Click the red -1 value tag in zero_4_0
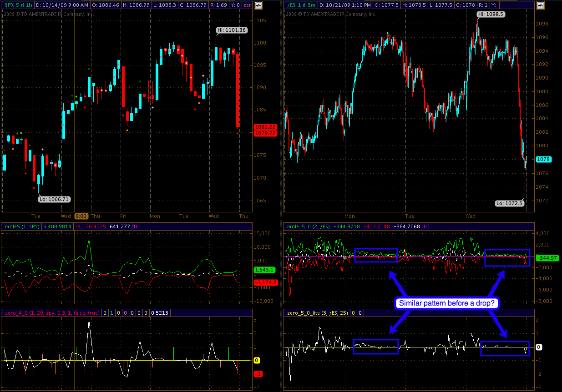Viewport: 562px width, 392px height. pos(257,374)
